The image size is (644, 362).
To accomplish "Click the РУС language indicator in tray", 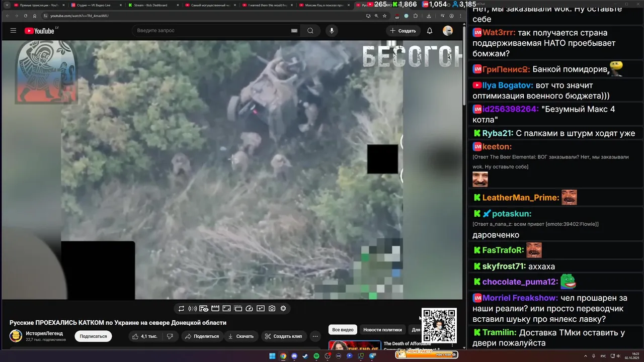I will (x=603, y=356).
